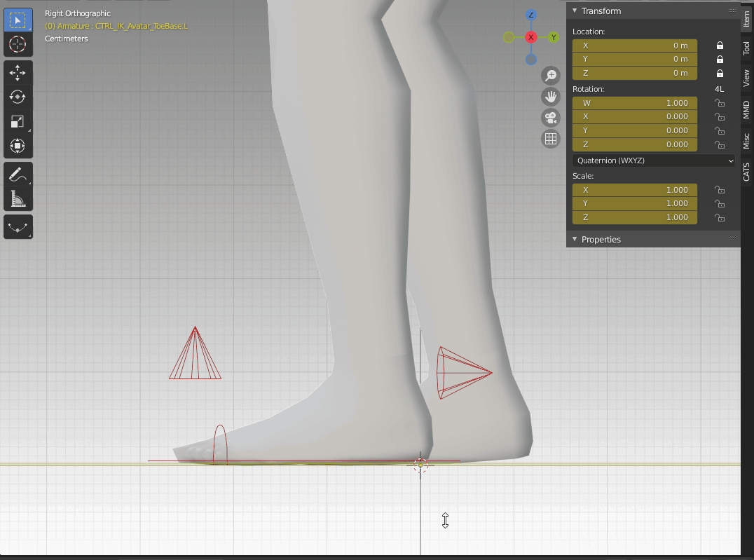Viewport: 754px width, 560px height.
Task: Click the 4L rotation button
Action: click(x=719, y=89)
